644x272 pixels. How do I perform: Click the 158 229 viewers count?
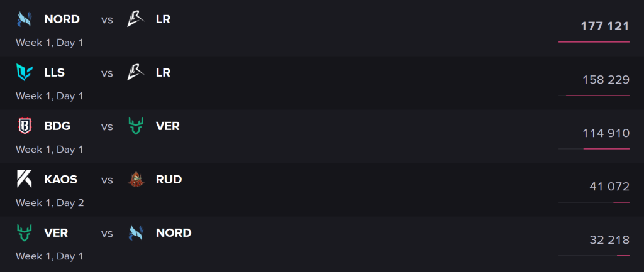point(606,80)
